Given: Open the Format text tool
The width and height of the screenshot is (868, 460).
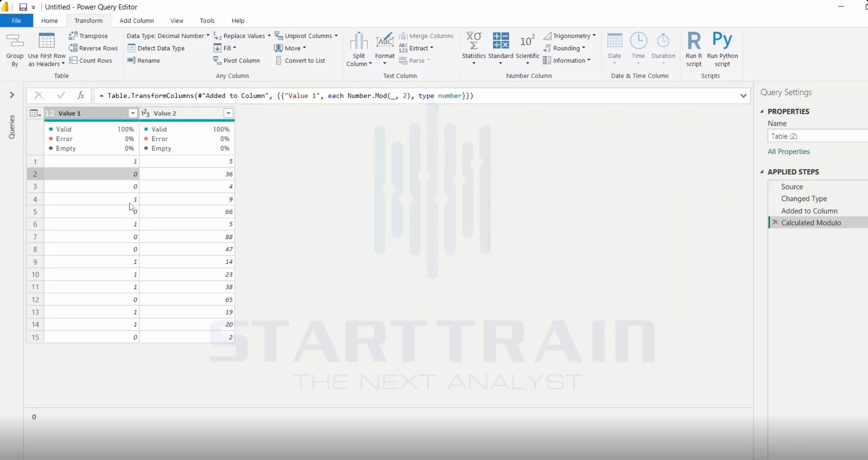Looking at the screenshot, I should [x=385, y=50].
